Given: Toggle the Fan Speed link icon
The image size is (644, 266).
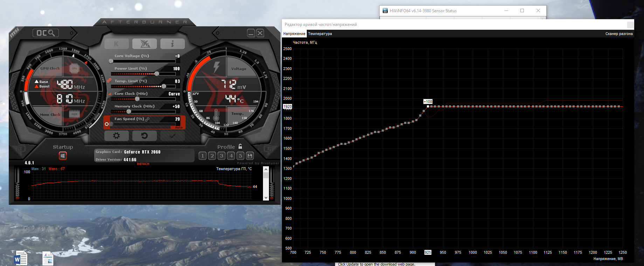Looking at the screenshot, I should coord(147,119).
